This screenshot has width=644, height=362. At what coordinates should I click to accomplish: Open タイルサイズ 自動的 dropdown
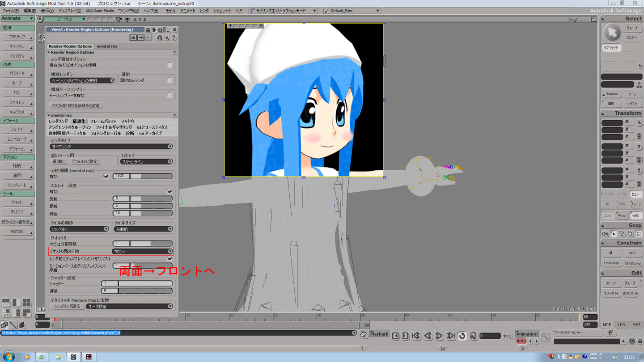click(143, 229)
